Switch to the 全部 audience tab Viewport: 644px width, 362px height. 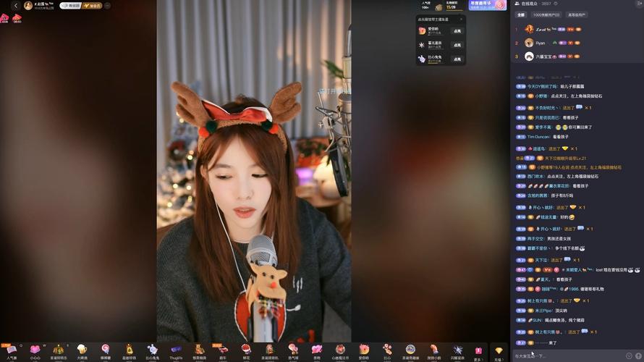(520, 14)
